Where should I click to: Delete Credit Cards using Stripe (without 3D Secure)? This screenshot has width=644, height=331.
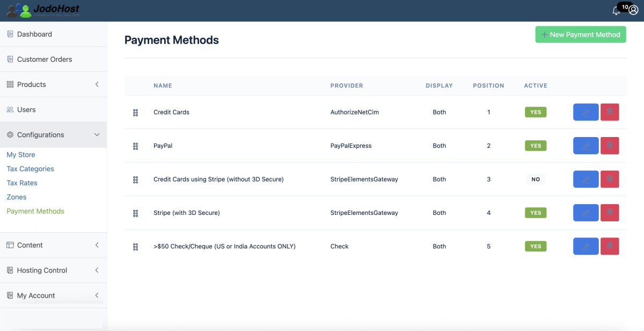point(610,179)
